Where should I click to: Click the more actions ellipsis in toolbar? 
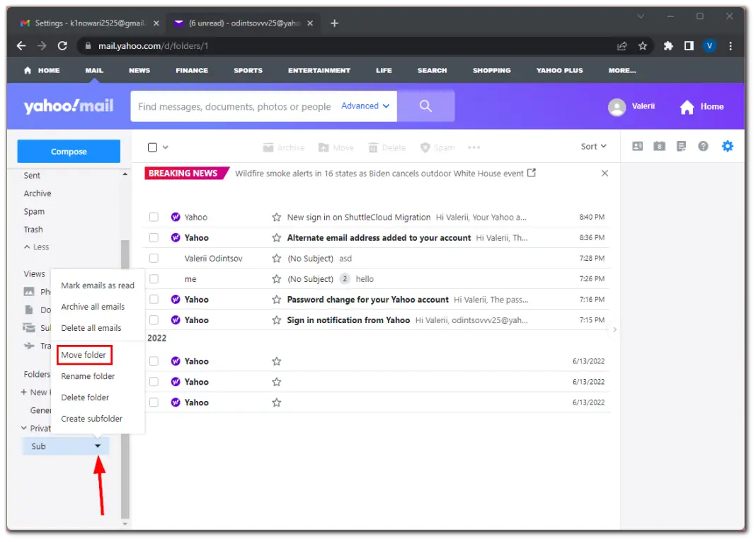tap(474, 147)
